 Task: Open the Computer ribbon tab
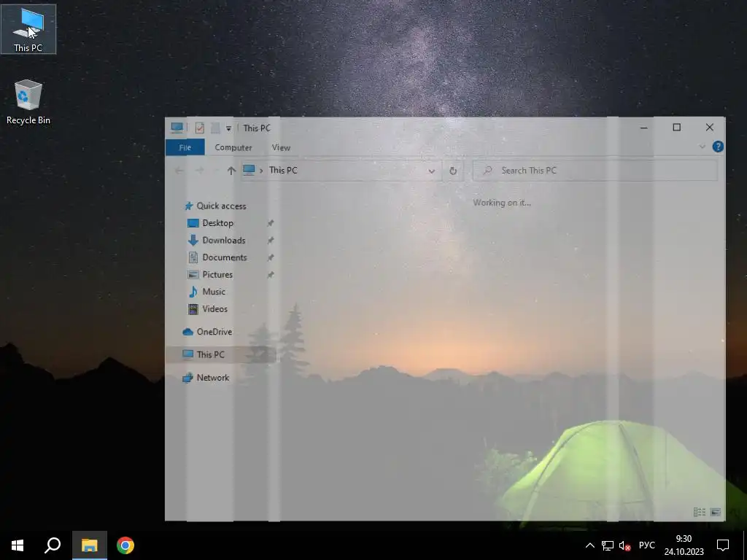[x=233, y=147]
